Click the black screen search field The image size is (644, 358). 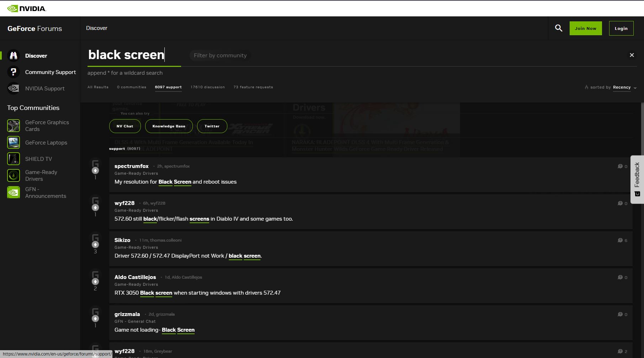coord(134,55)
